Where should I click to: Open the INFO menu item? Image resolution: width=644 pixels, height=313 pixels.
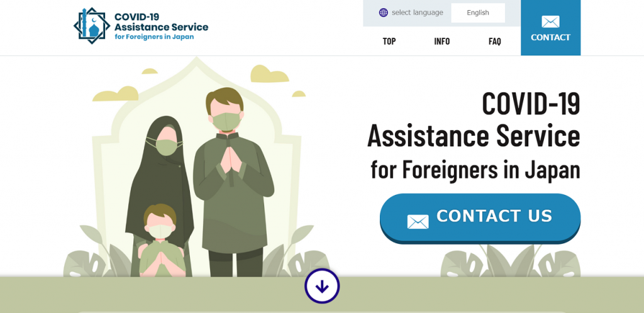[442, 41]
